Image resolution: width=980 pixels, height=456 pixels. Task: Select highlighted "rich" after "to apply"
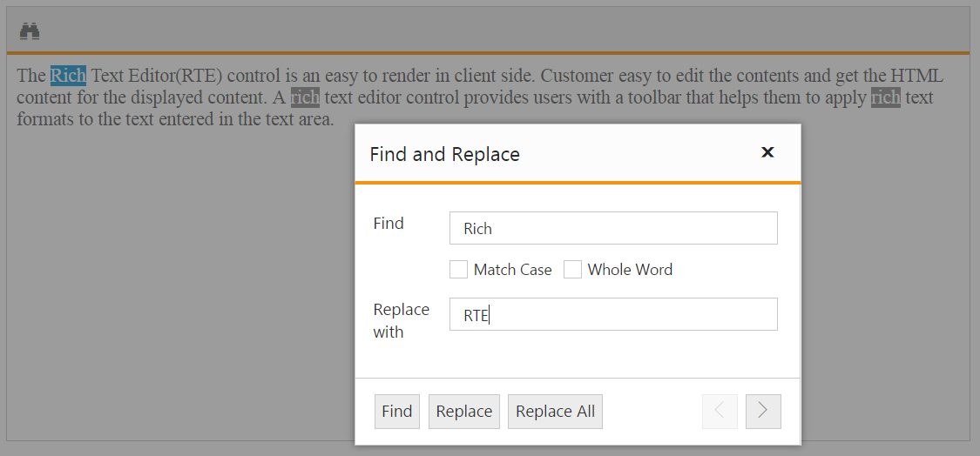[x=885, y=97]
